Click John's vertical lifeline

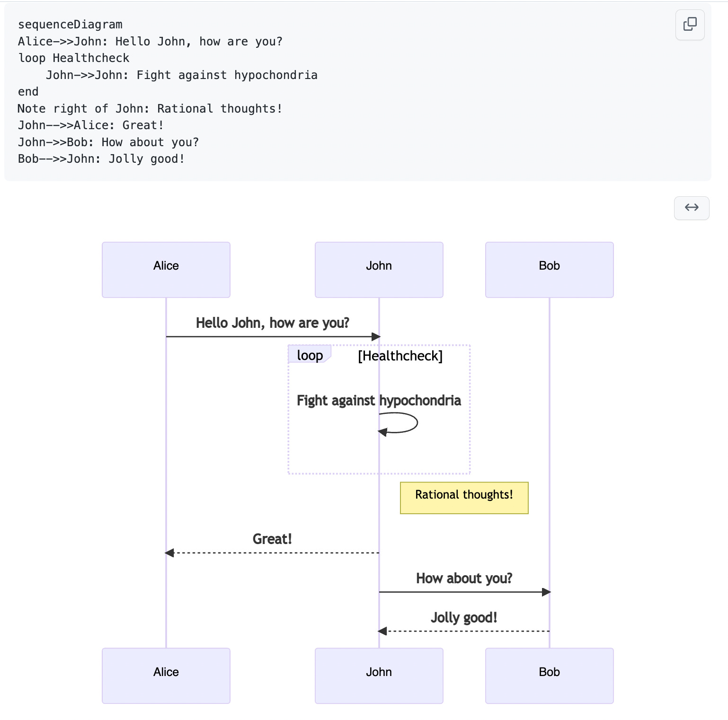point(379,520)
